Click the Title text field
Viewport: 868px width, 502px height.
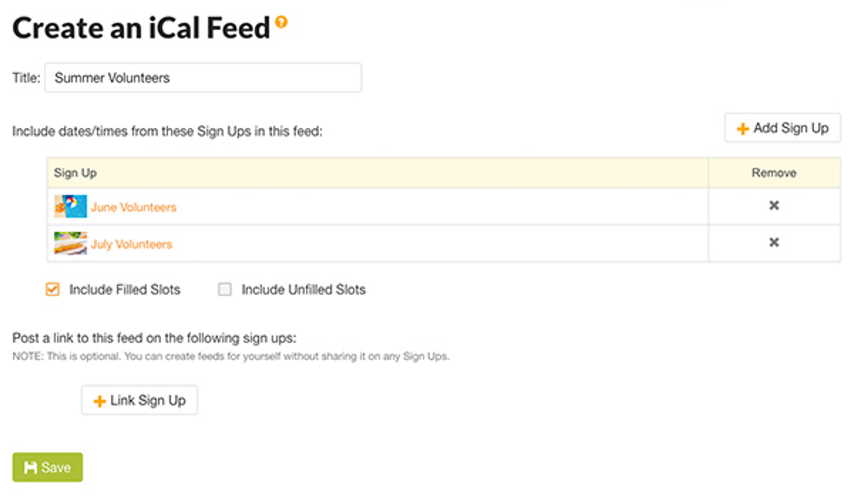click(x=203, y=78)
